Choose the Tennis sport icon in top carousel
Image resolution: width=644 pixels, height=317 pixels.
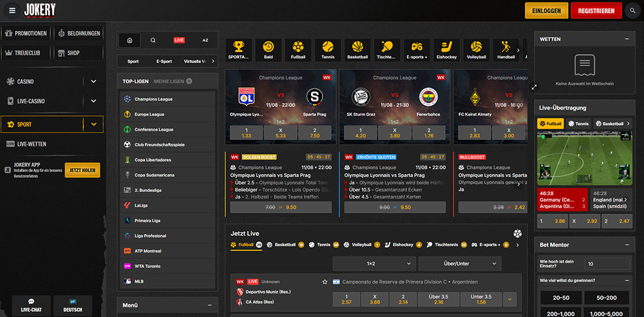328,50
